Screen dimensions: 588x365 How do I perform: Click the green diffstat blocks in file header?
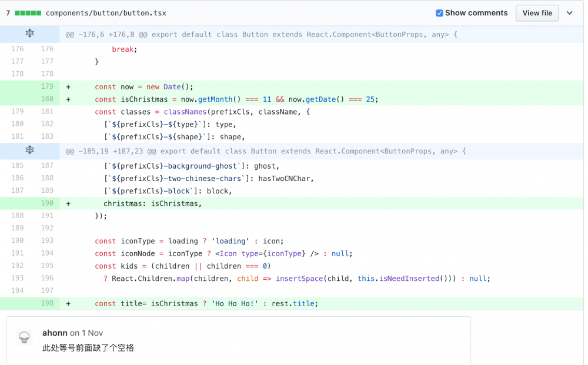pyautogui.click(x=28, y=13)
